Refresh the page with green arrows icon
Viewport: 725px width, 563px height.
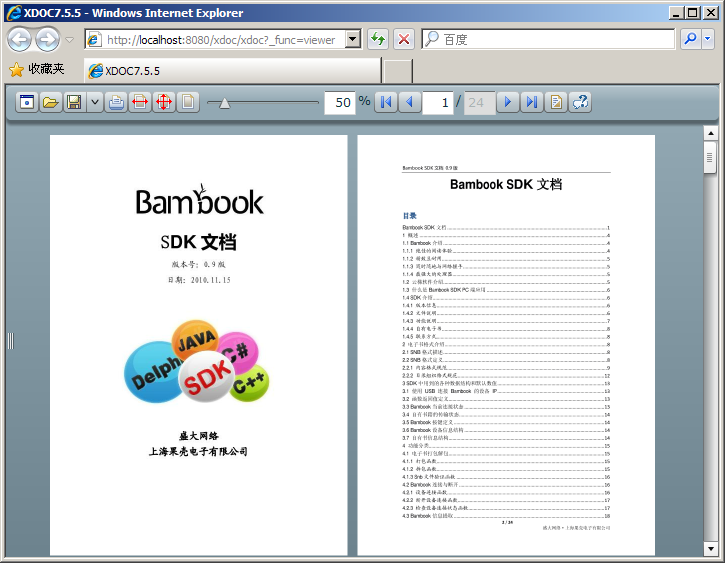pos(378,40)
